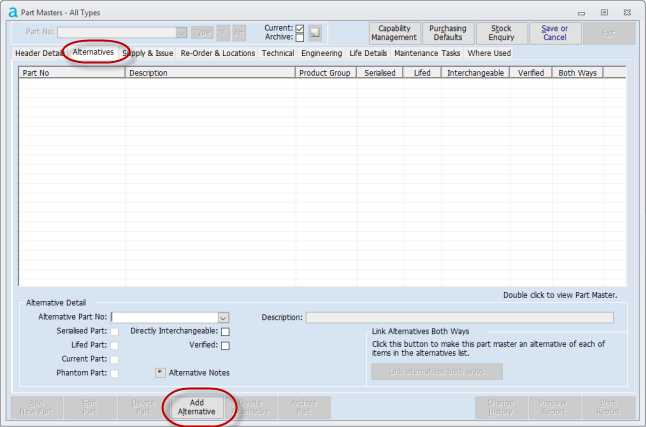Click the Alternative Notes asterisk icon

160,373
